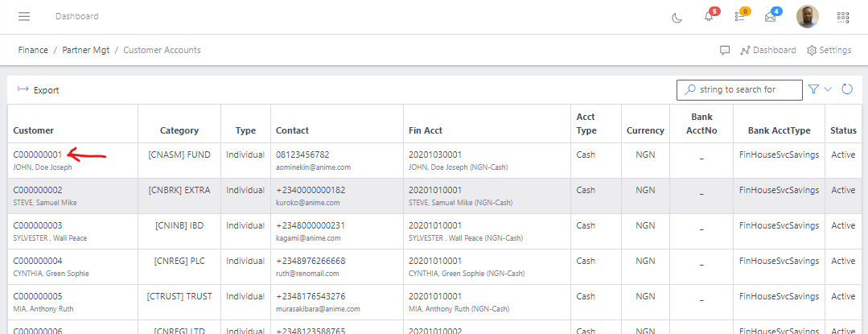Open Settings with gear icon
The height and width of the screenshot is (334, 868).
[x=829, y=50]
